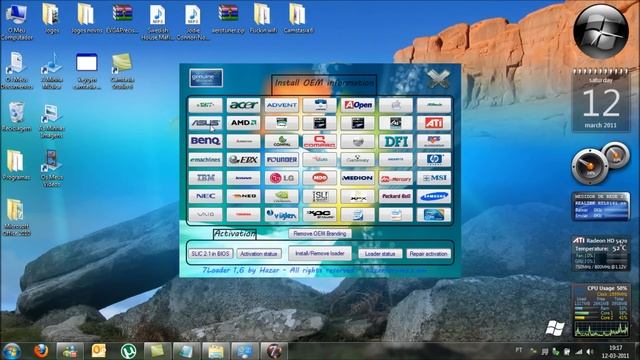Choose the HP OEM logo
The image size is (640, 360).
(434, 160)
